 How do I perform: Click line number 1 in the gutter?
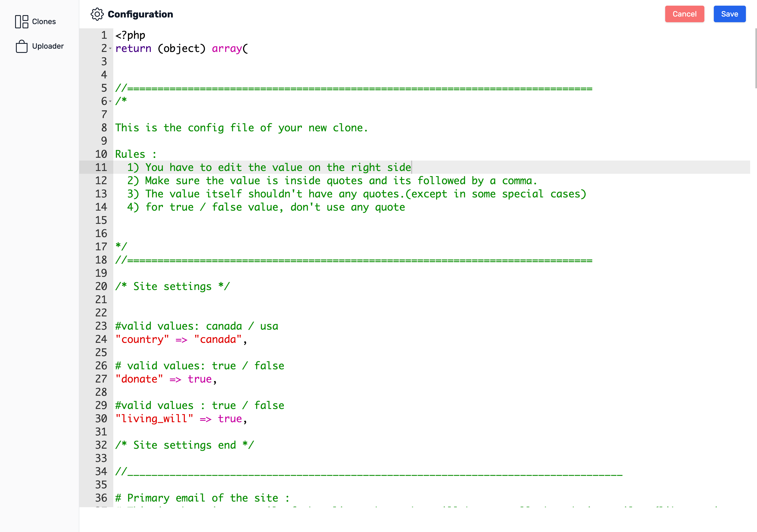tap(104, 35)
